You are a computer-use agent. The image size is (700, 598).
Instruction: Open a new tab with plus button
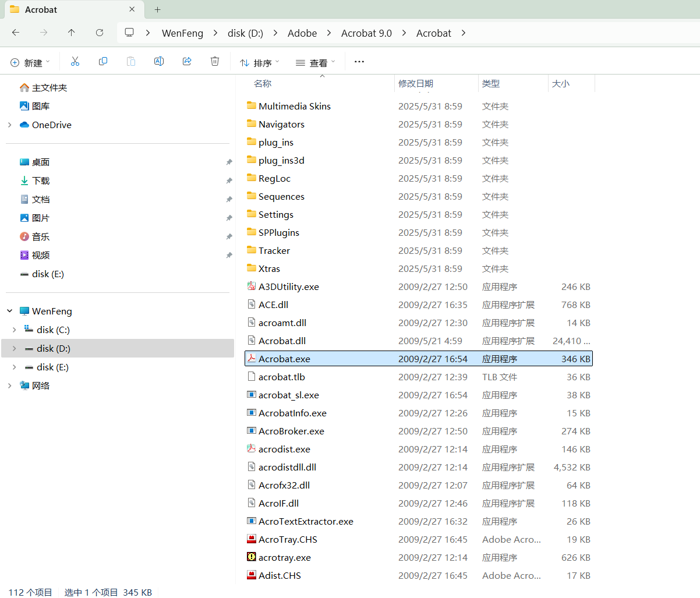tap(157, 10)
